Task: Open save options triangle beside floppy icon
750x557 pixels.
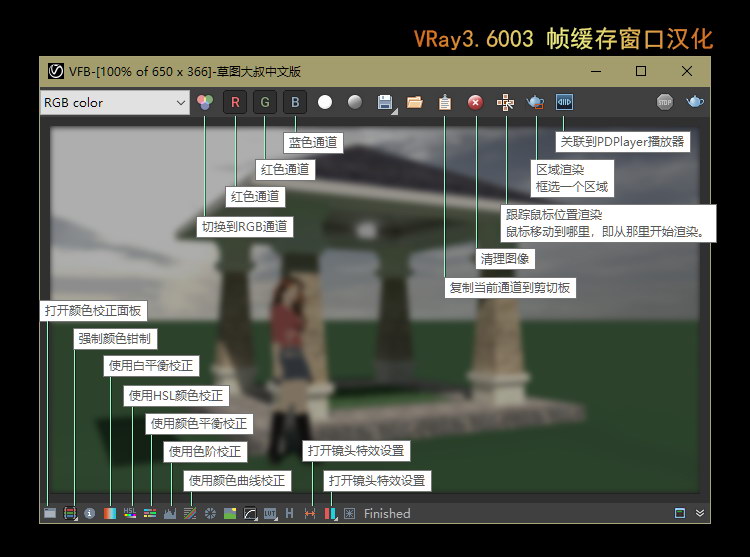Action: (395, 112)
